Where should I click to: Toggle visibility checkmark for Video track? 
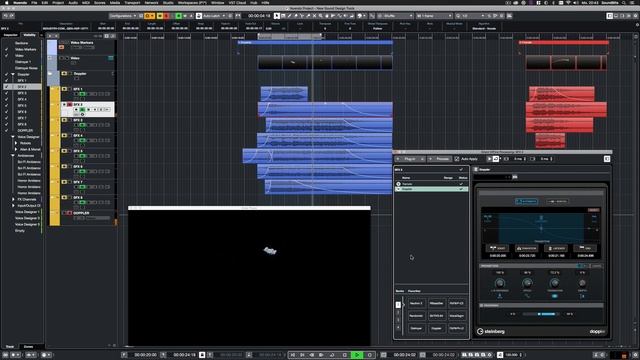coord(7,56)
